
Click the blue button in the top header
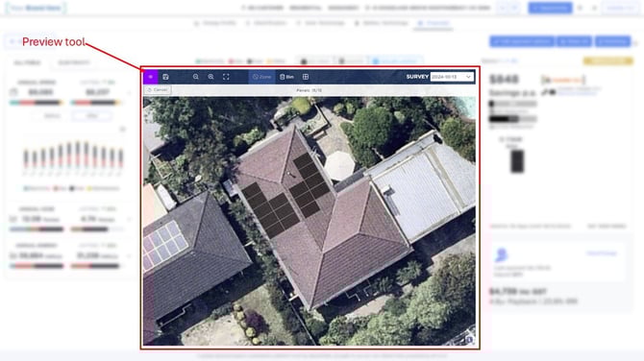550,8
